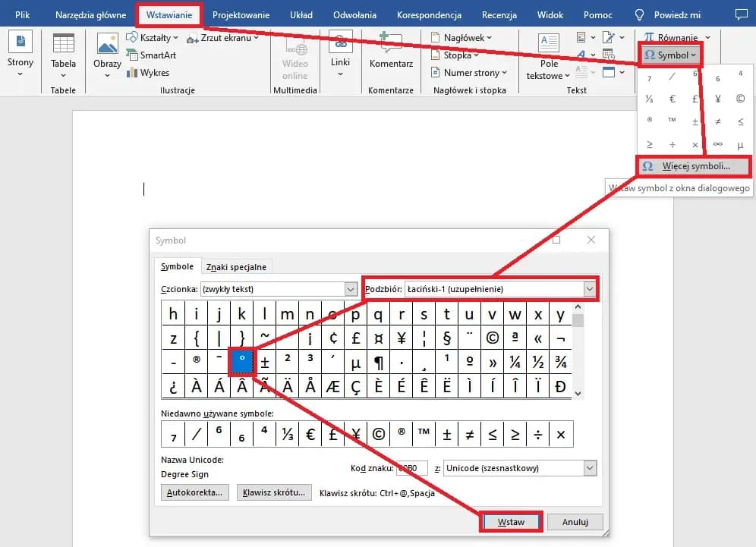
Task: Open the Projektowanie ribbon tab
Action: coord(241,15)
